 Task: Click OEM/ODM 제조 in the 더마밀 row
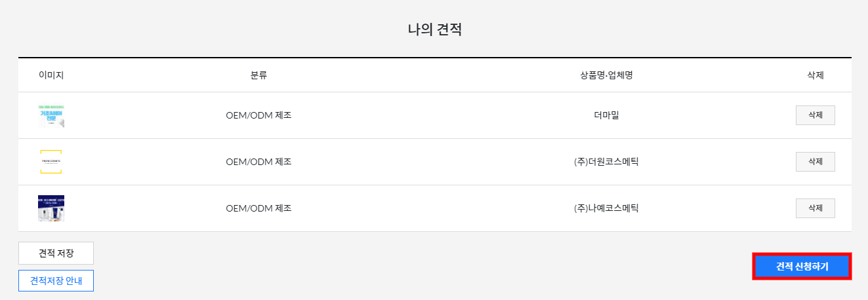pyautogui.click(x=258, y=115)
